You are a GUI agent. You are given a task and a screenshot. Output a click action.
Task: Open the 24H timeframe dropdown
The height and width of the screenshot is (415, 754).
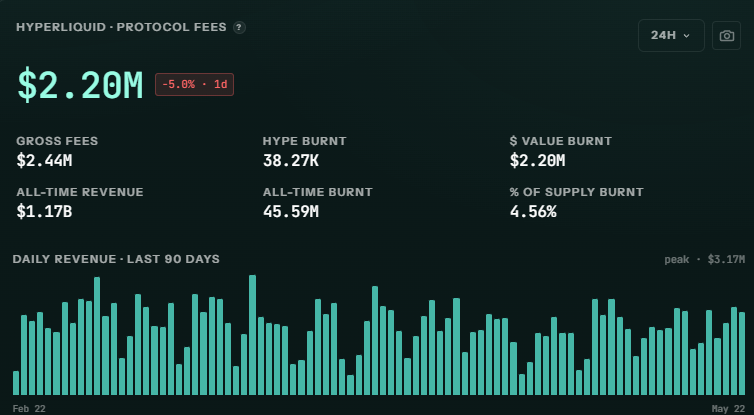[x=671, y=36]
